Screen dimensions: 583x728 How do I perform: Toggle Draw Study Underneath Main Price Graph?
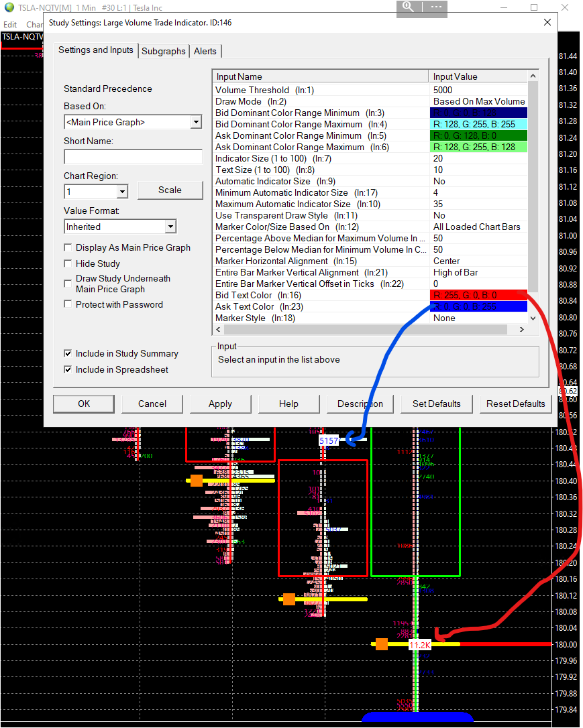click(x=68, y=283)
